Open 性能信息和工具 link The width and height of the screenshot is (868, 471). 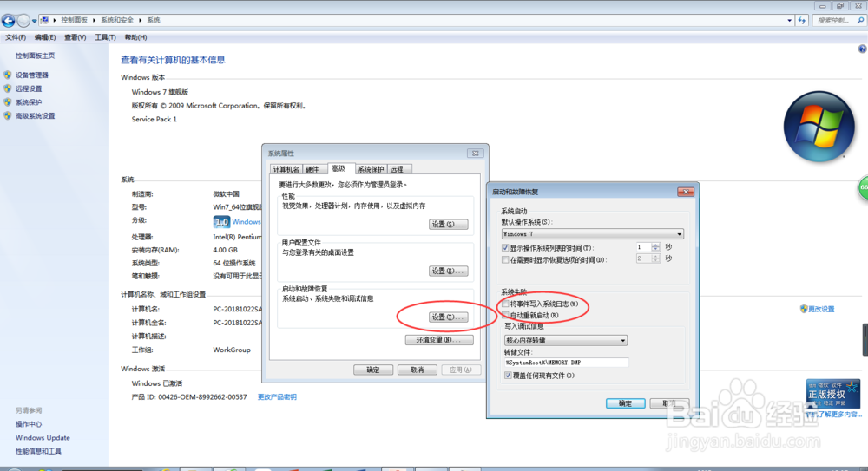click(38, 451)
